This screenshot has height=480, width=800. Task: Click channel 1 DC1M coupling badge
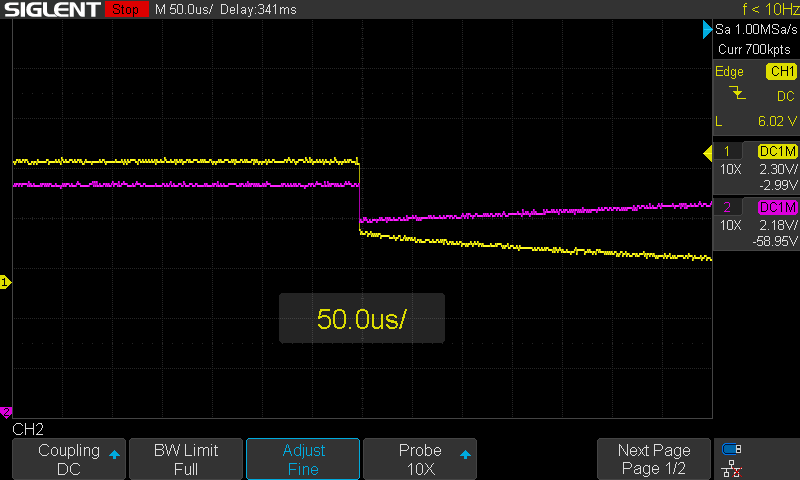pyautogui.click(x=778, y=151)
